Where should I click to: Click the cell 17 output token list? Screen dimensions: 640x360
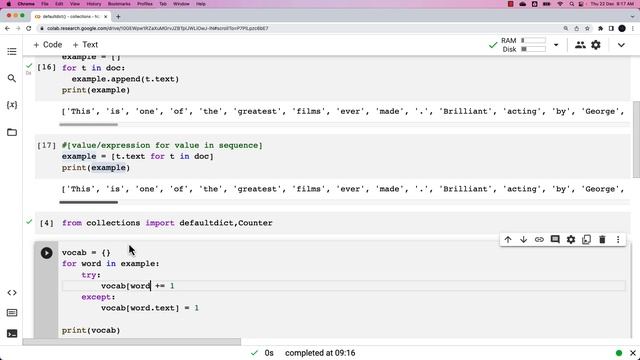point(342,189)
